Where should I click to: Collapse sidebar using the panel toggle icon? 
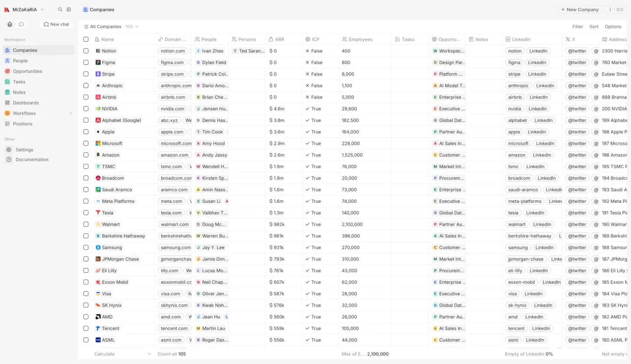[x=69, y=10]
